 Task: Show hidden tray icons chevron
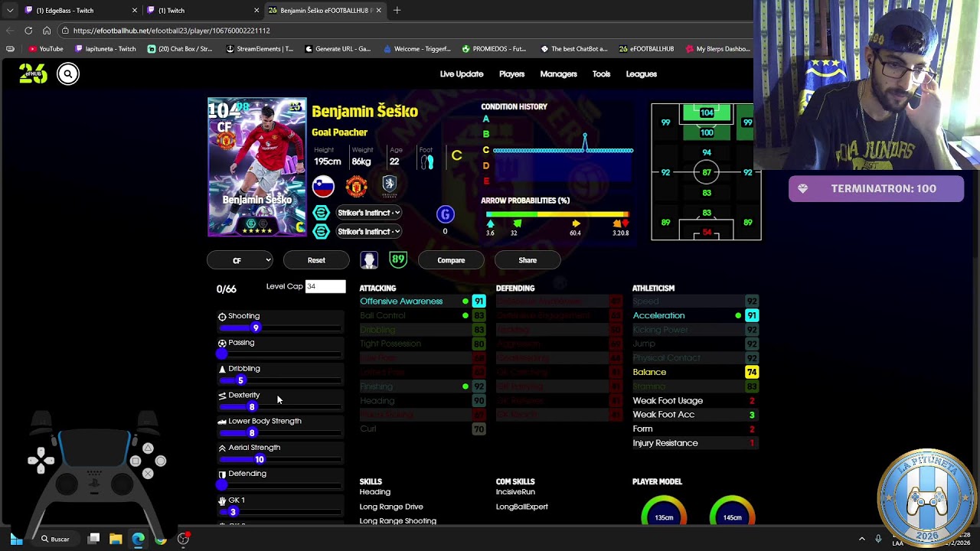[x=861, y=539]
